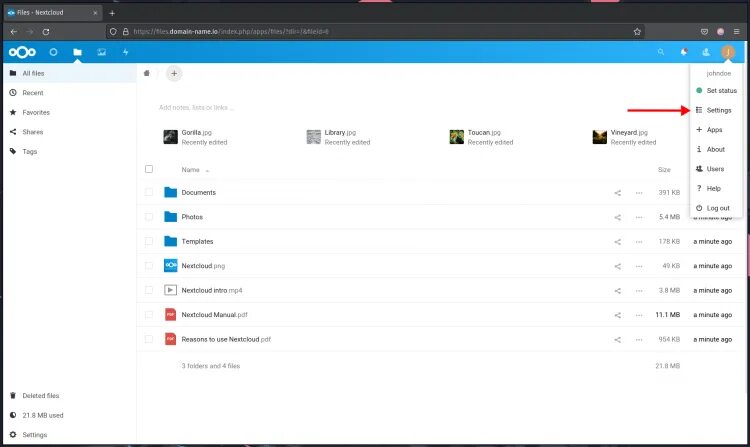The height and width of the screenshot is (447, 750).
Task: Open the browser hamburger menu
Action: 736,32
